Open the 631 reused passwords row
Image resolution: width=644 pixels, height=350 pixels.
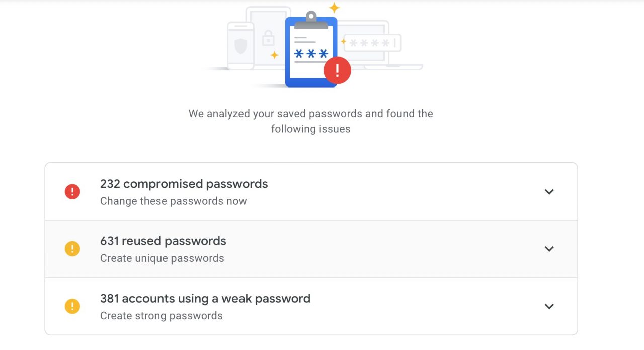point(311,249)
